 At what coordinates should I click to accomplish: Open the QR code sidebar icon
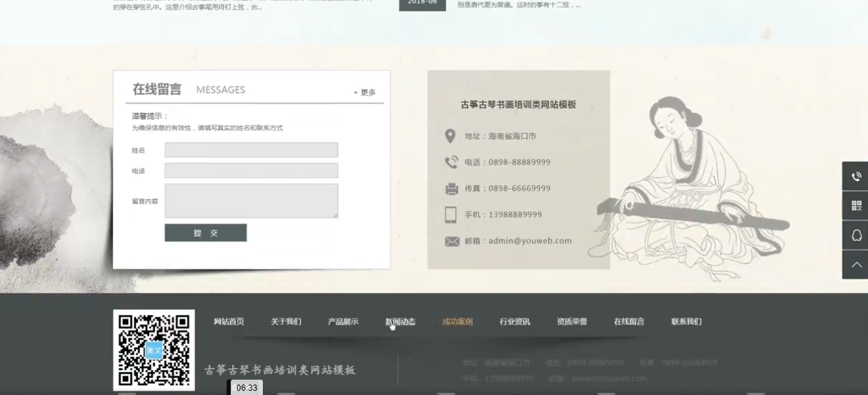click(x=855, y=206)
